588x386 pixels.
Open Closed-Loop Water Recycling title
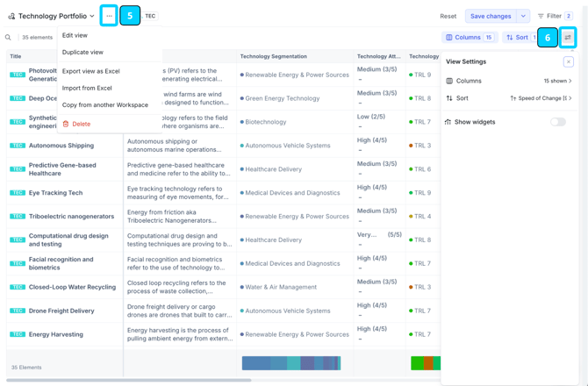coord(72,287)
